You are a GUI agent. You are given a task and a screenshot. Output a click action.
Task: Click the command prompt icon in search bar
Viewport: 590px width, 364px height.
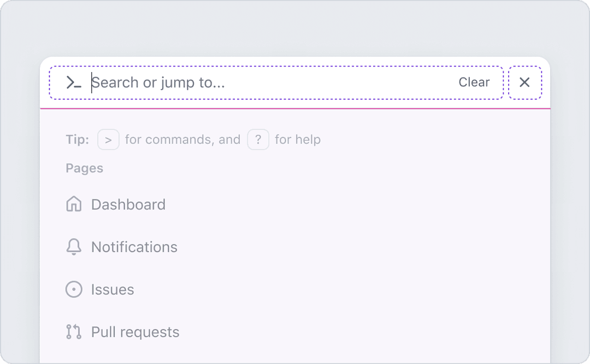pyautogui.click(x=74, y=82)
